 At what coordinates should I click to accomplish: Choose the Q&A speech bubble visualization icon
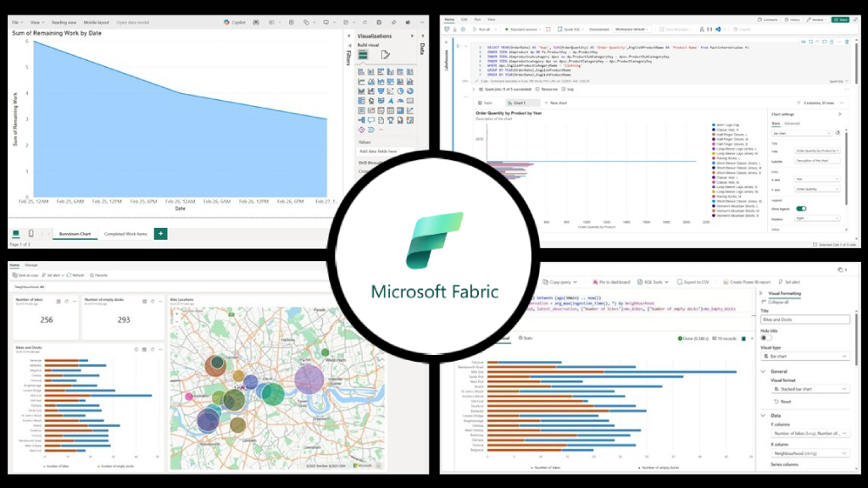coord(371,120)
